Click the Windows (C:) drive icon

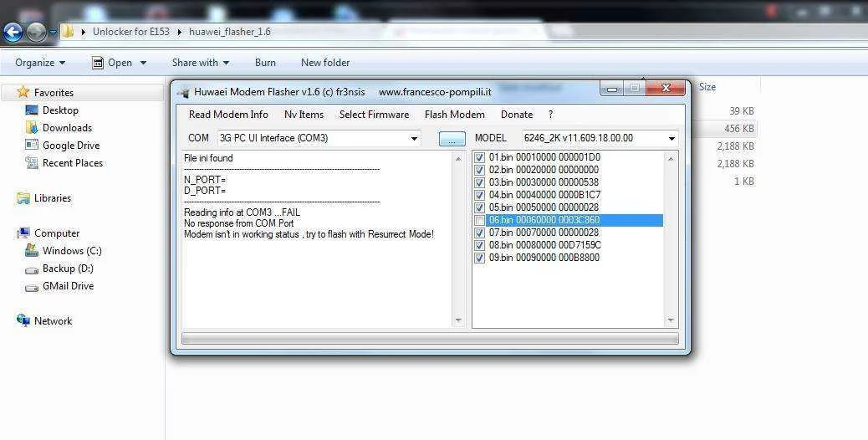tap(32, 251)
